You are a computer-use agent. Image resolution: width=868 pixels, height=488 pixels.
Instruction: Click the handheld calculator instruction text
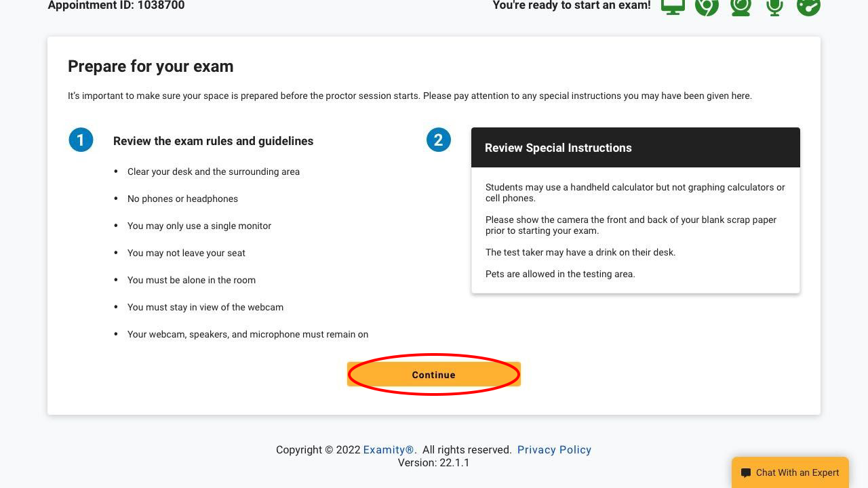635,192
